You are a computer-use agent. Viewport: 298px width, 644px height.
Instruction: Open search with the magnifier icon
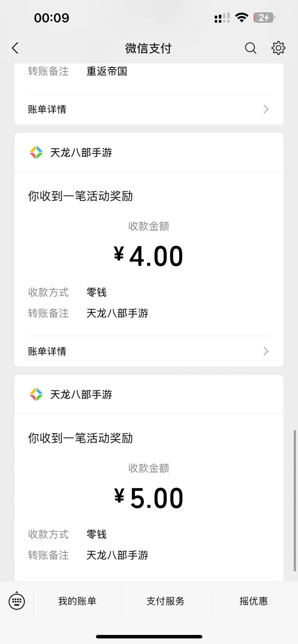(x=251, y=48)
